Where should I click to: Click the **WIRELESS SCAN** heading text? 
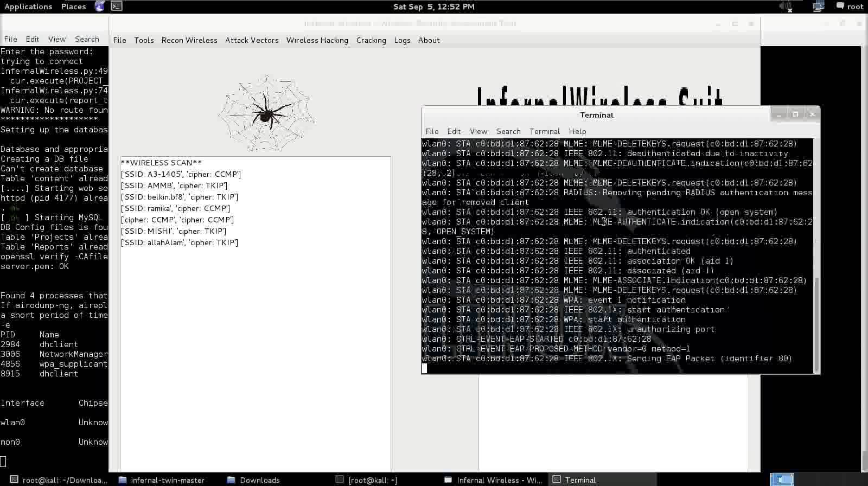pos(161,163)
